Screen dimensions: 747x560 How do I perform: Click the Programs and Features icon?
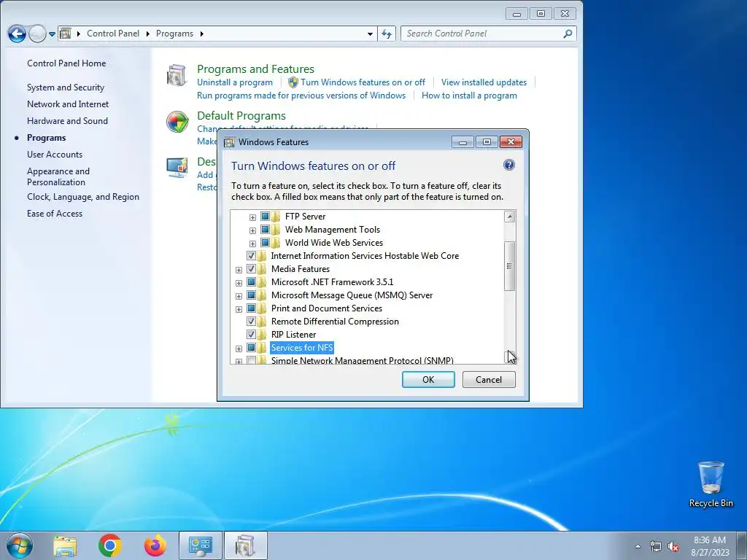point(177,75)
